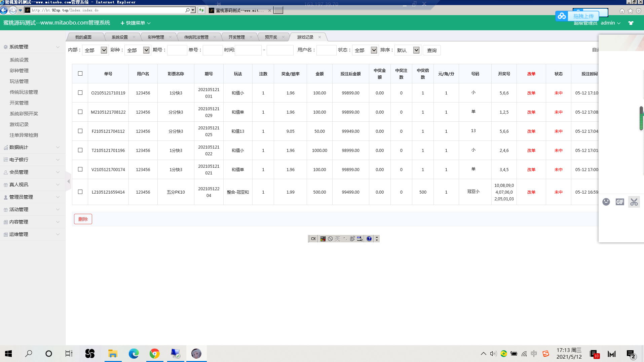Click the shirt theme icon in header
Screen dimensions: 644x362
pos(631,23)
